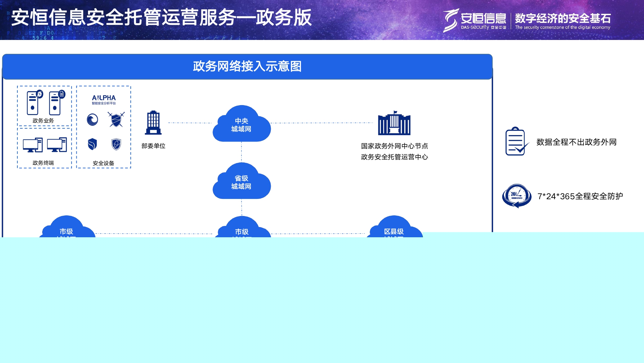
Task: Select the globe shield icon
Action: 116,144
